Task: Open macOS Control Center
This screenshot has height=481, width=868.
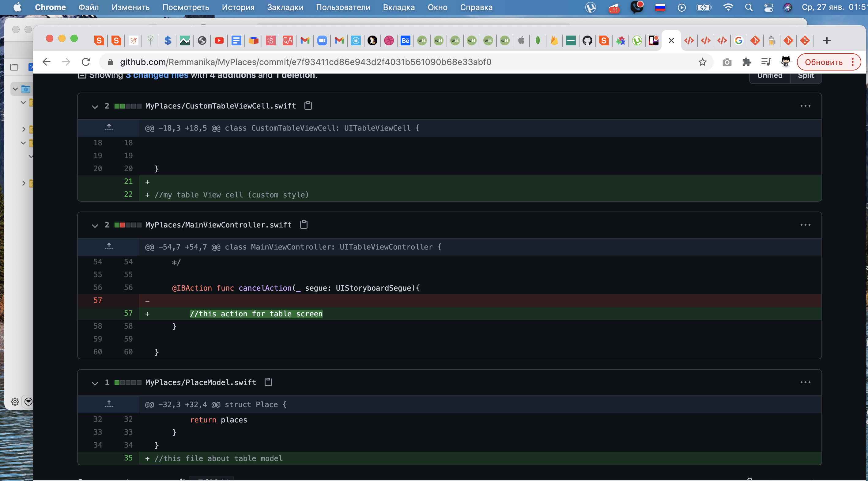Action: (x=768, y=7)
